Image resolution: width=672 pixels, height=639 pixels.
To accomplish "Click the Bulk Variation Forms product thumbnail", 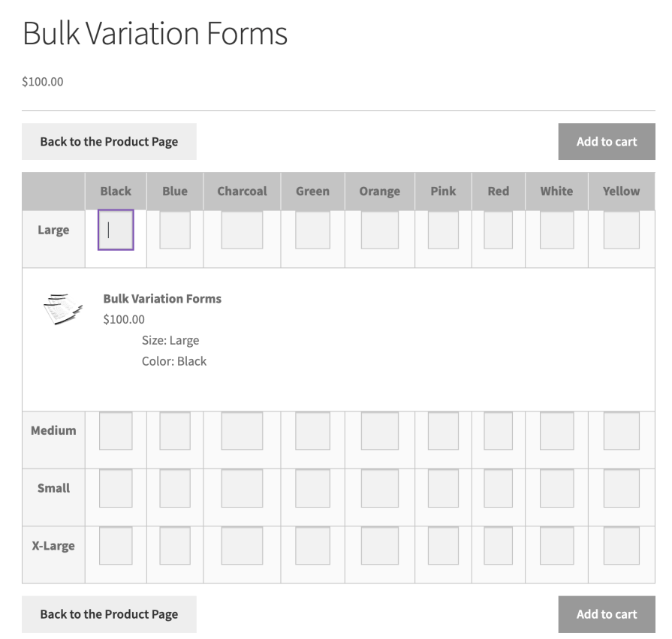I will pos(63,308).
